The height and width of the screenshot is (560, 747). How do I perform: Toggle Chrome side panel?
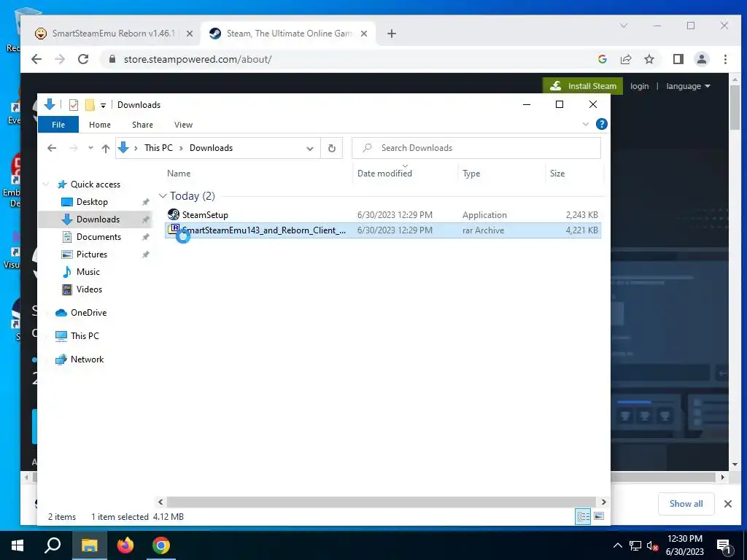678,59
